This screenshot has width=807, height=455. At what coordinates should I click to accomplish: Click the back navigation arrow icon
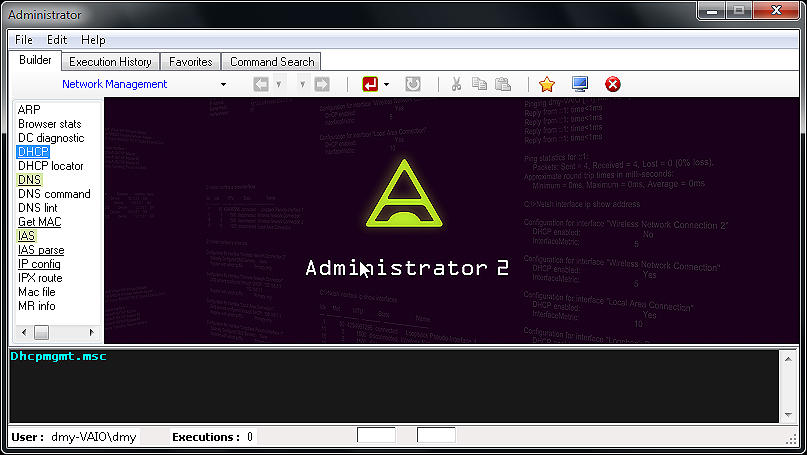[x=261, y=84]
